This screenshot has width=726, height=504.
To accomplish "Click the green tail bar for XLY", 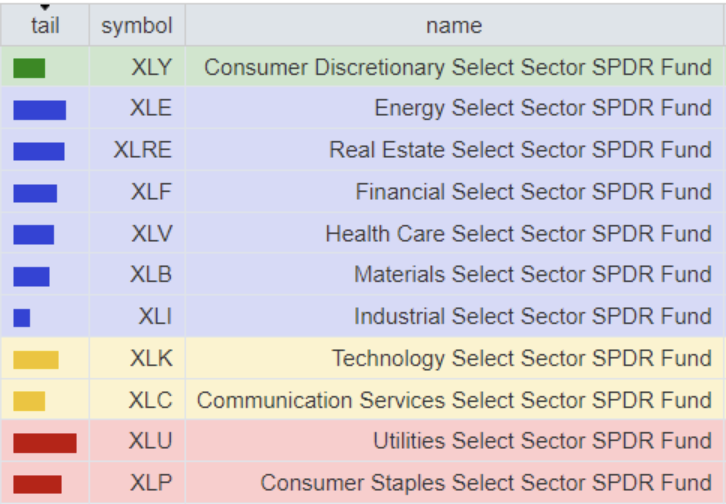I will (29, 68).
